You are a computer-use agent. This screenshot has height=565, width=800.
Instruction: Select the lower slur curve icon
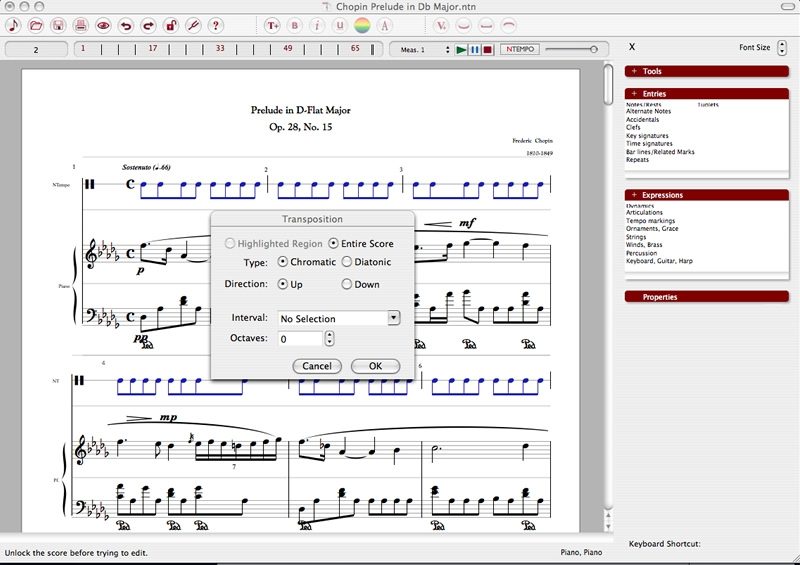[463, 26]
